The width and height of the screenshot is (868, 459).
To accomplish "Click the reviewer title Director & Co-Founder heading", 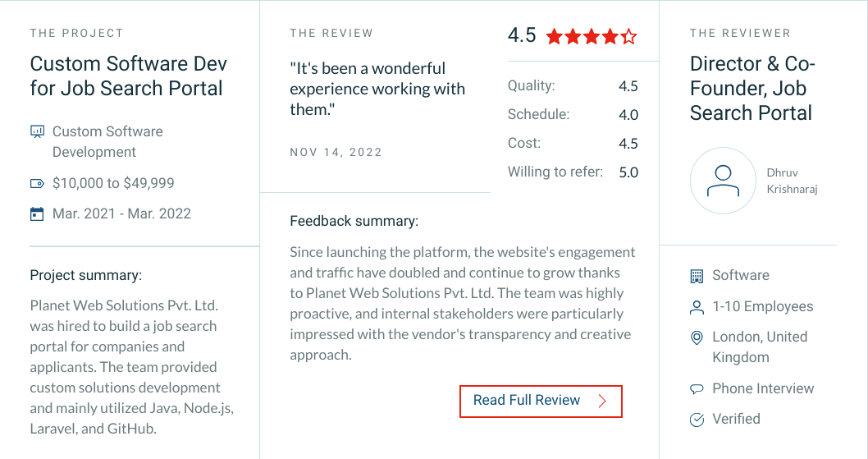I will point(752,88).
